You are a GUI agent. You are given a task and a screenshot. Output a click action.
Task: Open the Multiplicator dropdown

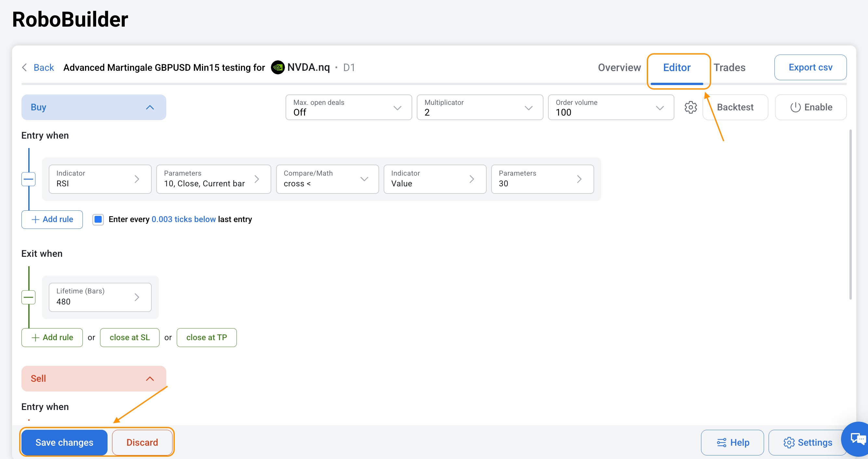coord(479,107)
